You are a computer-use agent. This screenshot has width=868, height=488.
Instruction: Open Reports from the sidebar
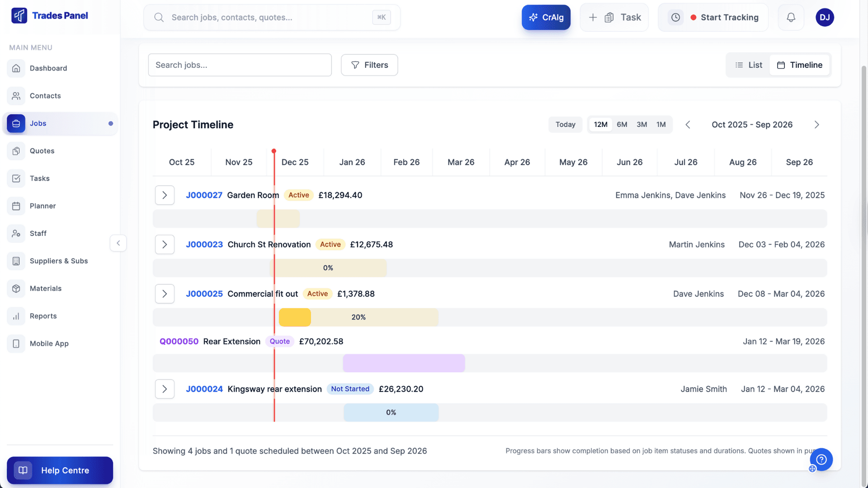pos(43,316)
